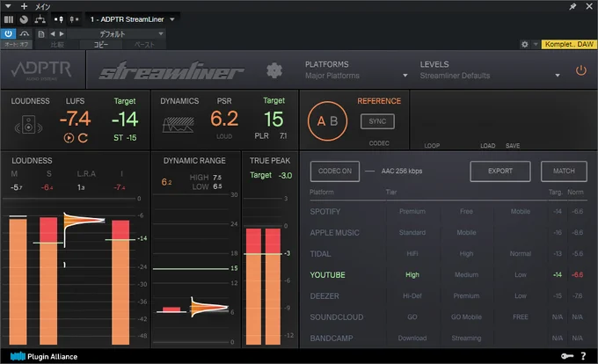Screen dimensions: 598x364
Task: Select the メイン tab label
Action: [x=43, y=6]
